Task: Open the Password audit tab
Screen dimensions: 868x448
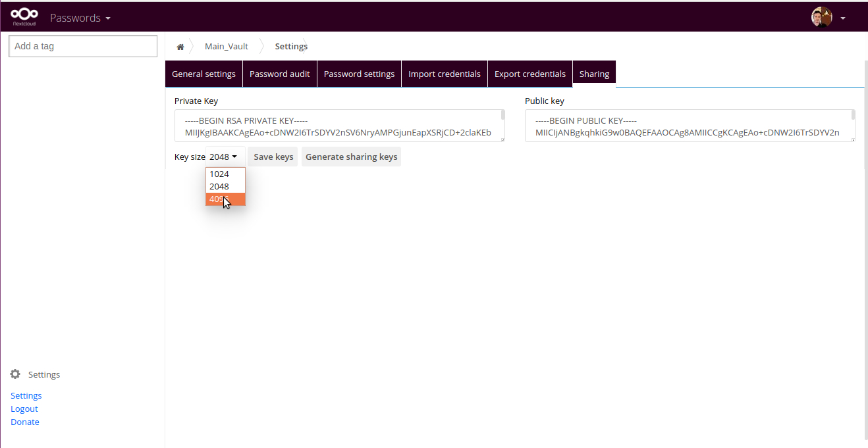Action: pos(279,74)
